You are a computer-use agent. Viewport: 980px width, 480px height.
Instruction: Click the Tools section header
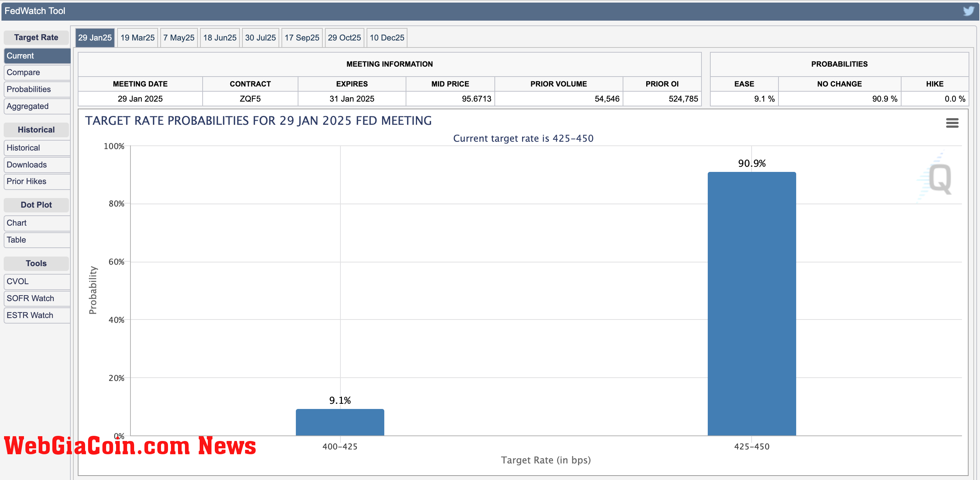(x=36, y=263)
